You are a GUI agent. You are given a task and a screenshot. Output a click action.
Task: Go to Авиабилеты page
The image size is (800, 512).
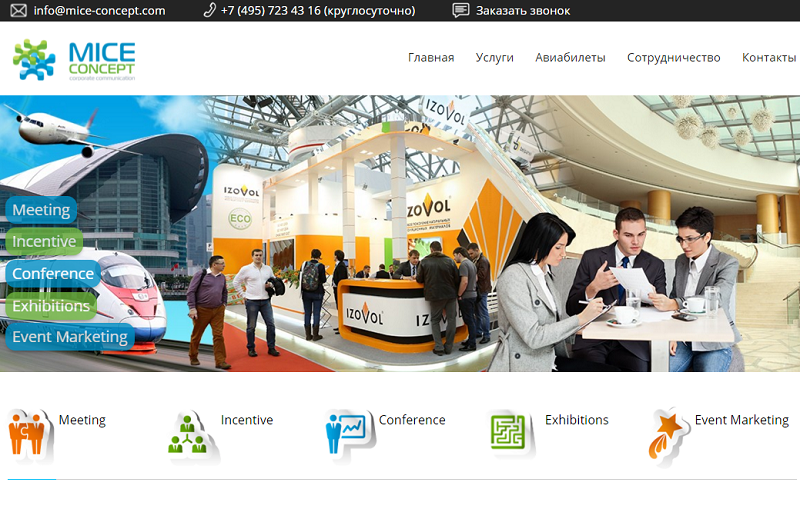[570, 58]
